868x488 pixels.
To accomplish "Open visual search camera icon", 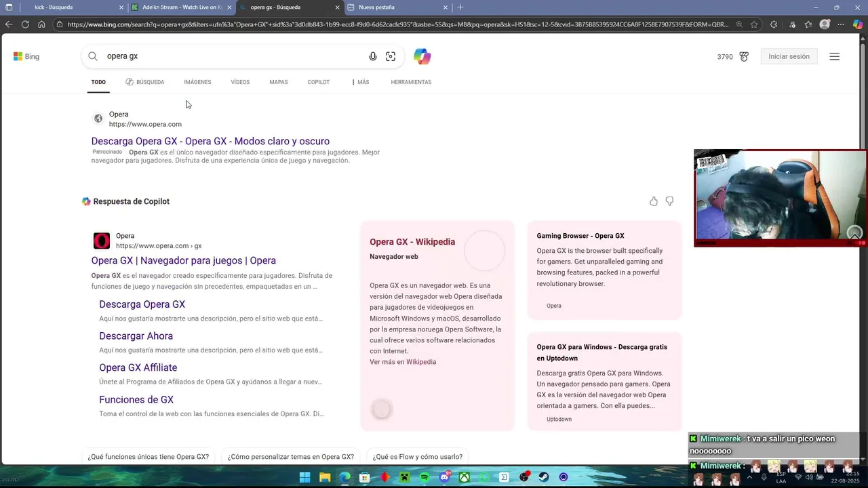I will pos(391,56).
